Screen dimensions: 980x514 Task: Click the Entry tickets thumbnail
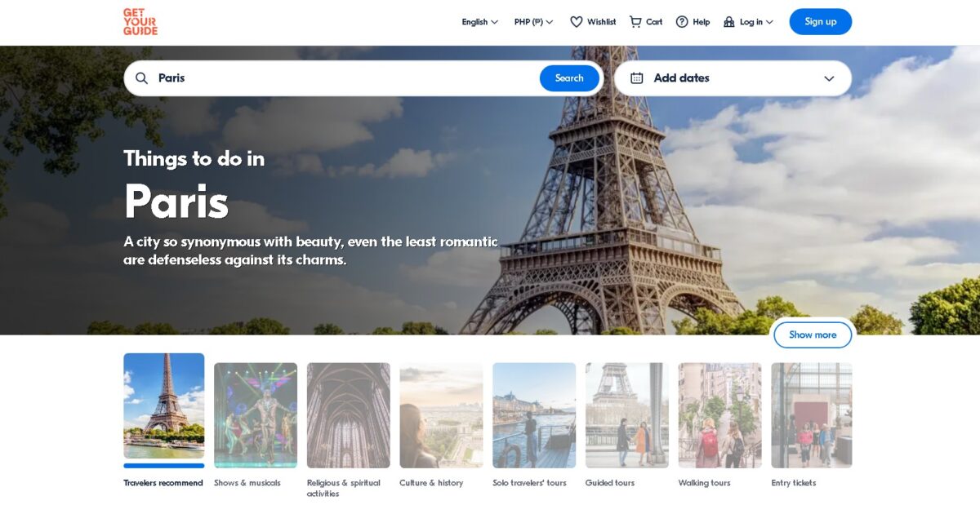[x=812, y=415]
